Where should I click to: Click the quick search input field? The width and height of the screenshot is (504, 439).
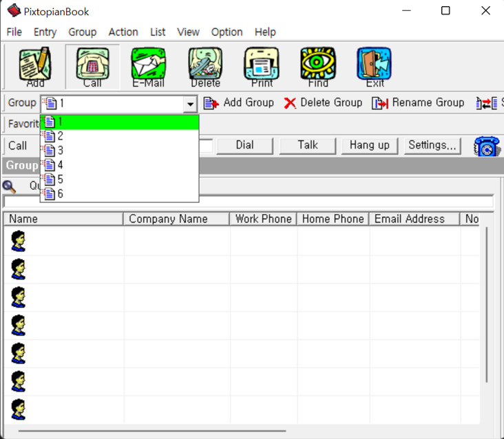(249, 202)
